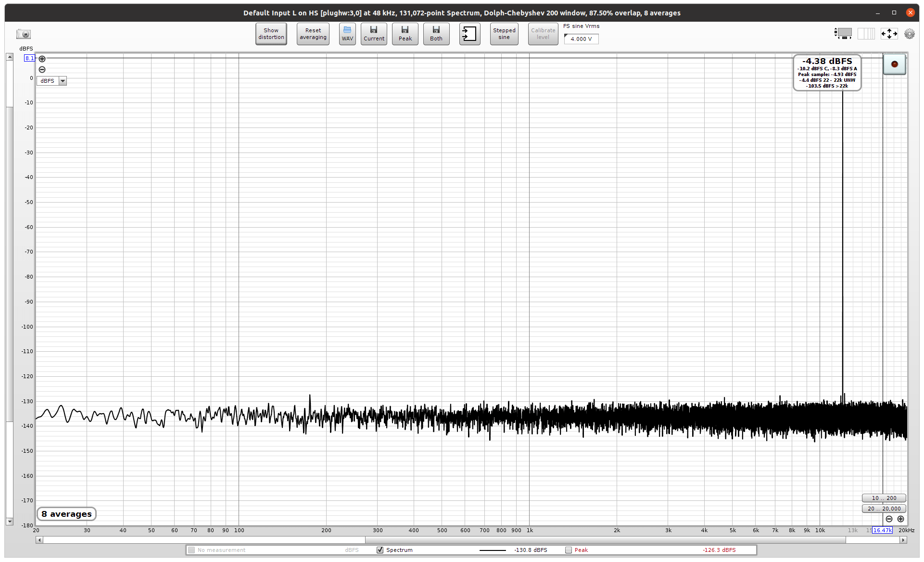Toggle the No measurement checkbox

[191, 550]
